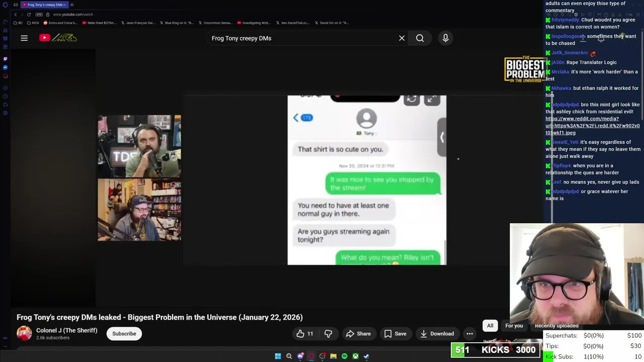644x362 pixels.
Task: Open Steam from the taskbar
Action: click(x=366, y=356)
